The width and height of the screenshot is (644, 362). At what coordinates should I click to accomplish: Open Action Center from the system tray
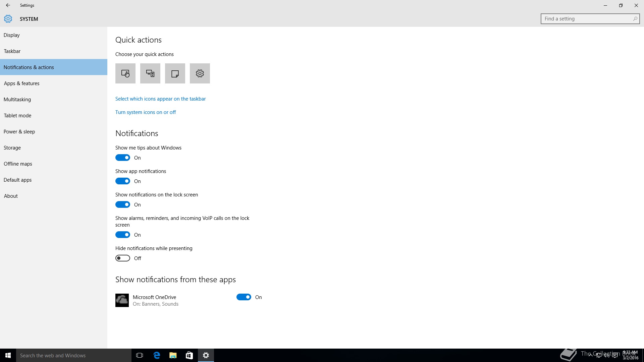tap(615, 355)
